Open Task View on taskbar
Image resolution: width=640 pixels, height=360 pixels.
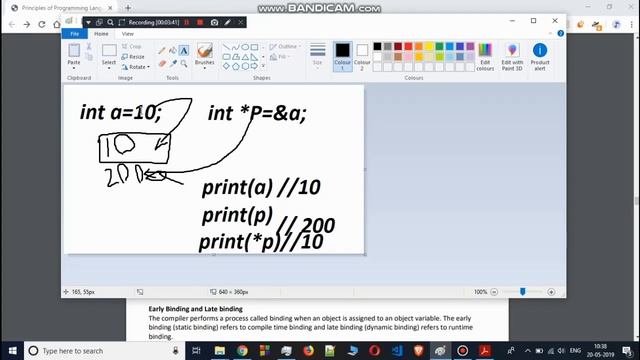[196, 351]
